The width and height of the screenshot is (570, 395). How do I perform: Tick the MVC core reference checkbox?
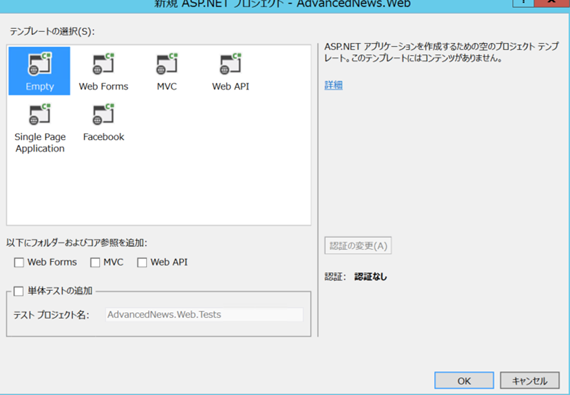pos(95,262)
